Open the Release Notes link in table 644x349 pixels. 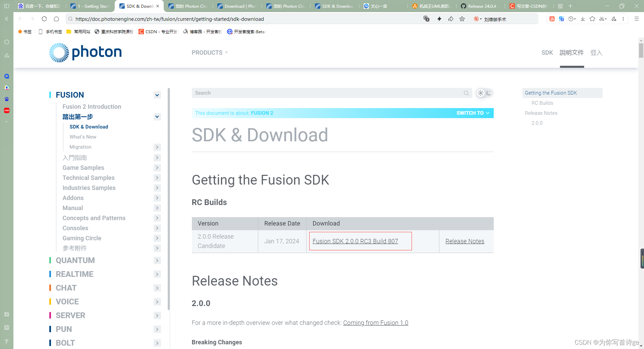(x=465, y=241)
